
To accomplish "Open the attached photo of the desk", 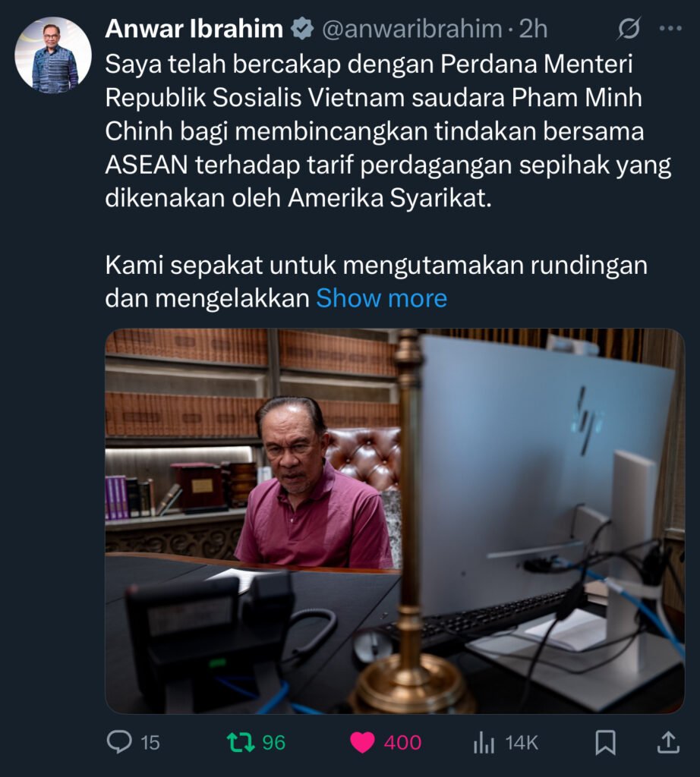I will 395,521.
